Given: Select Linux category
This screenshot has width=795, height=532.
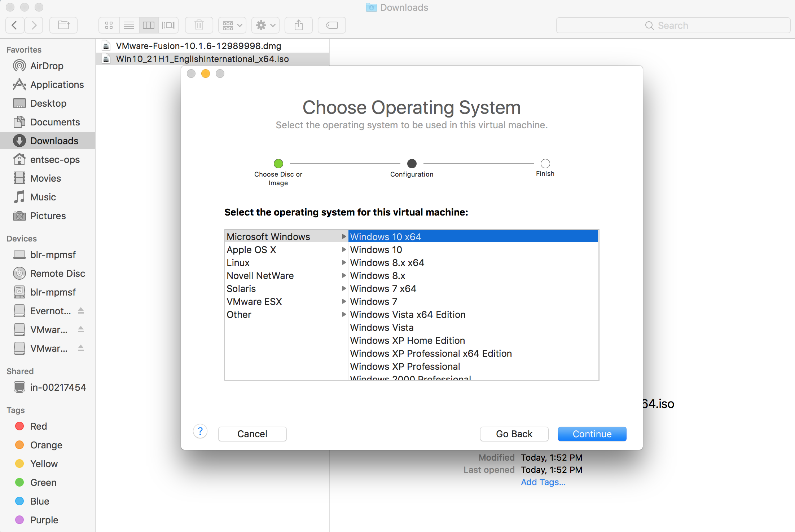Looking at the screenshot, I should click(286, 263).
